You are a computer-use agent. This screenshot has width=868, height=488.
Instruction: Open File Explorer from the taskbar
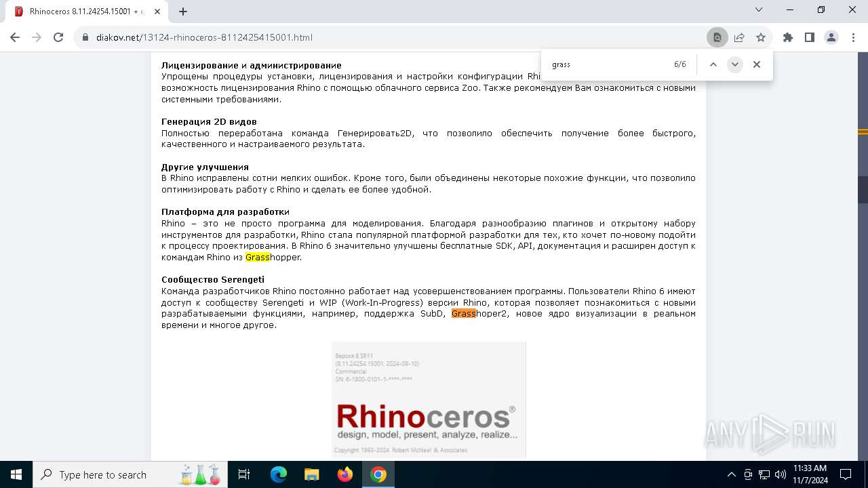point(311,474)
